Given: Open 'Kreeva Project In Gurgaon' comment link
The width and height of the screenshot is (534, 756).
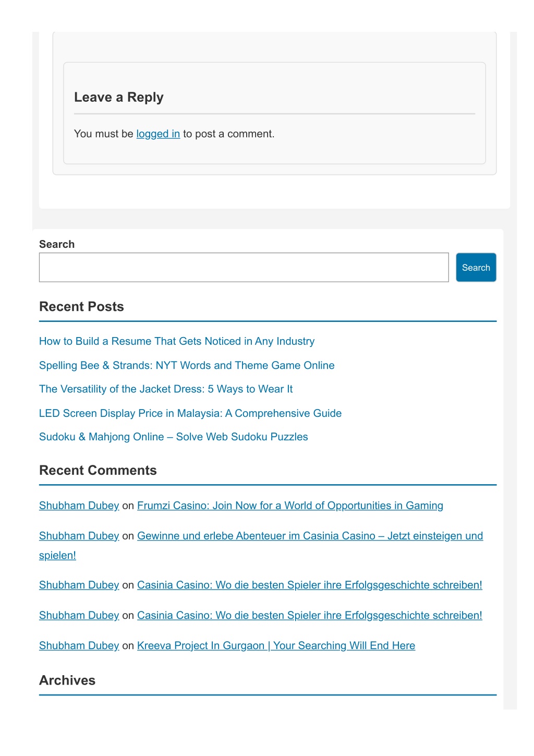Looking at the screenshot, I should pyautogui.click(x=276, y=646).
